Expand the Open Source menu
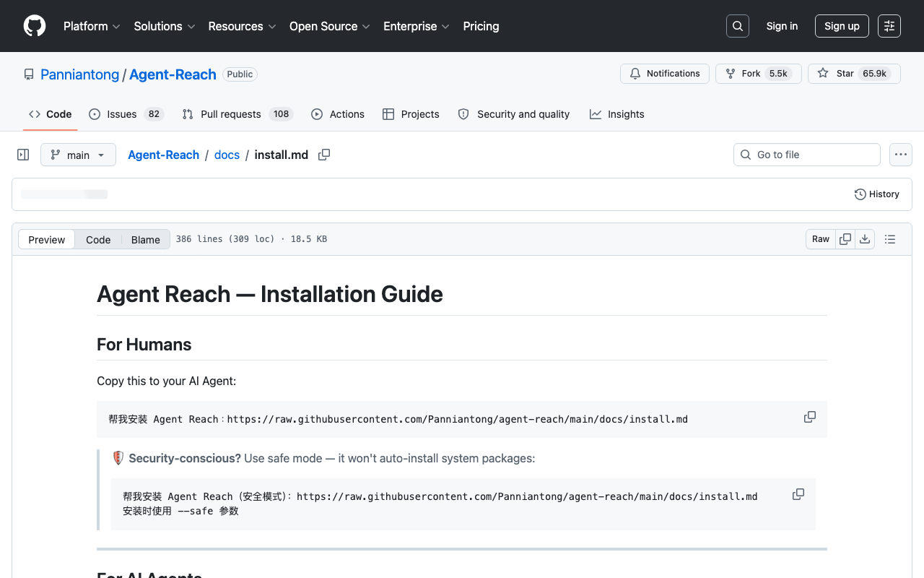The image size is (924, 578). (330, 26)
